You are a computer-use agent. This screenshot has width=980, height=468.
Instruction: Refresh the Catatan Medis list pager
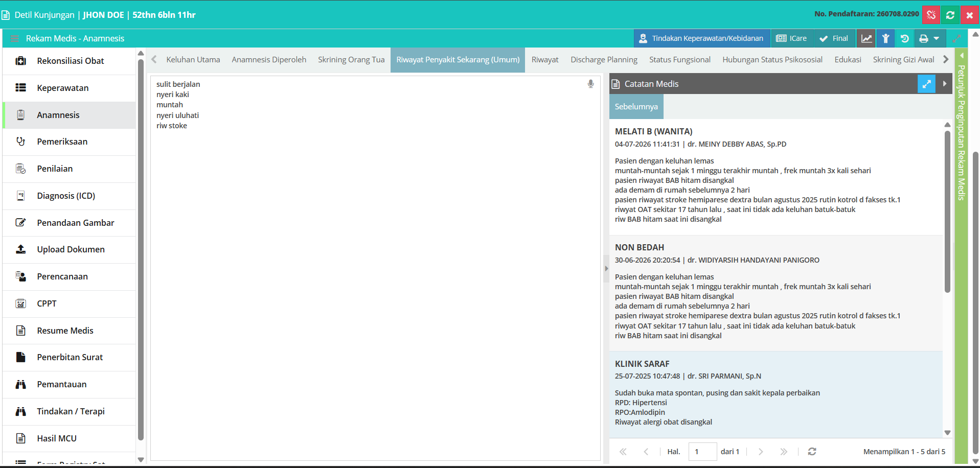[x=812, y=452]
